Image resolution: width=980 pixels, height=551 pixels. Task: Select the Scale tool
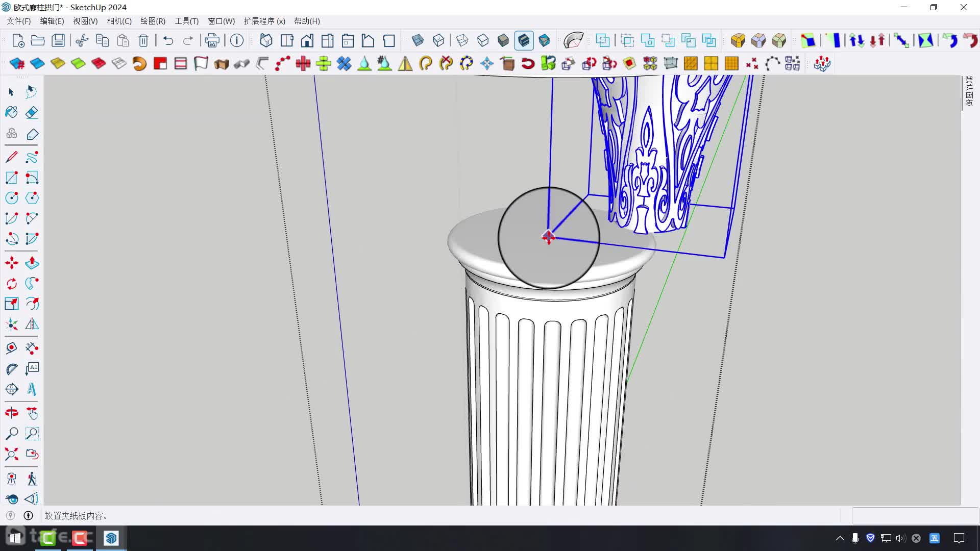[x=11, y=304]
